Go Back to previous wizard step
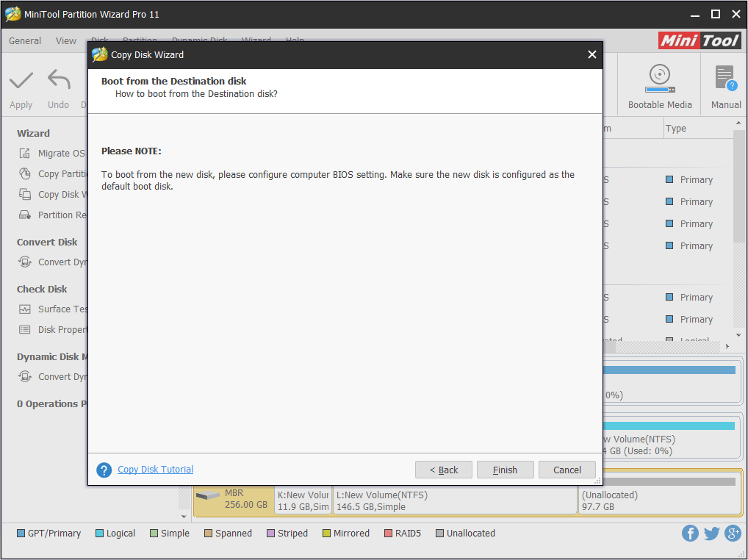This screenshot has width=748, height=560. coord(443,470)
